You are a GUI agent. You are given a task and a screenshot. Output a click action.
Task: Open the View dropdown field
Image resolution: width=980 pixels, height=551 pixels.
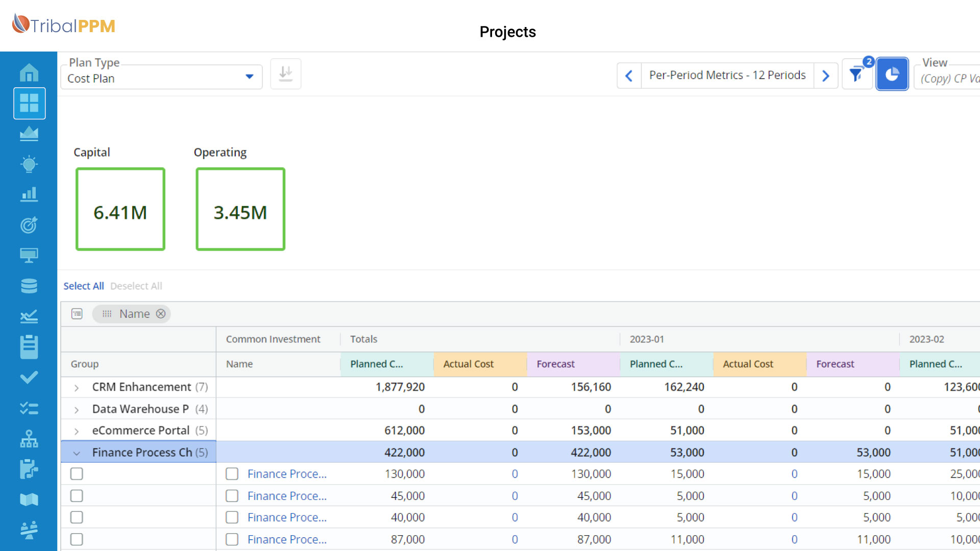947,78
